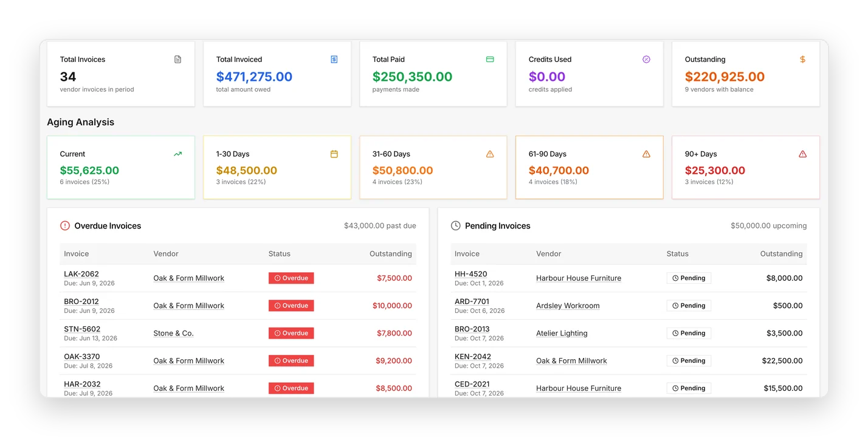This screenshot has width=868, height=437.
Task: Open invoice OAK-3370
Action: pos(81,357)
